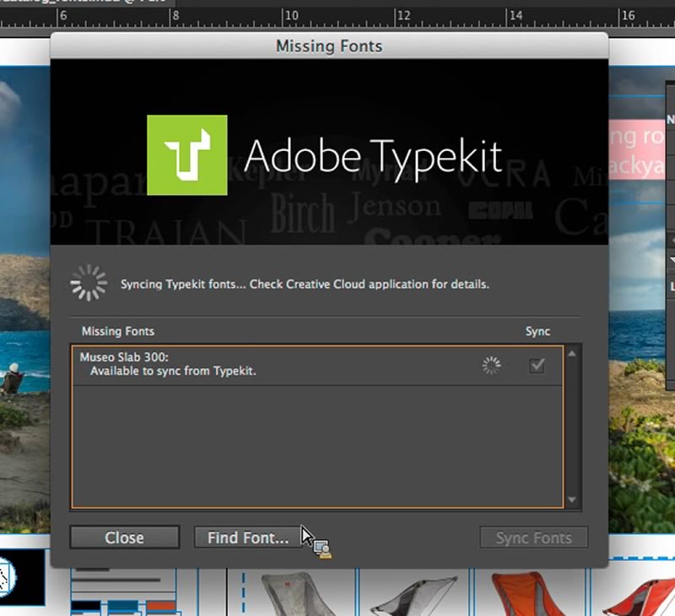Screen dimensions: 675x616
Task: Open the Find Font dialog
Action: pyautogui.click(x=248, y=538)
